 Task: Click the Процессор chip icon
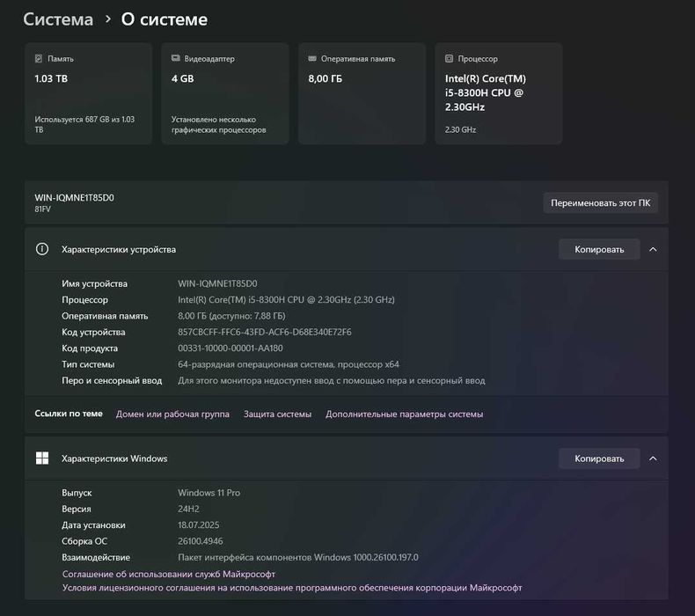click(449, 59)
